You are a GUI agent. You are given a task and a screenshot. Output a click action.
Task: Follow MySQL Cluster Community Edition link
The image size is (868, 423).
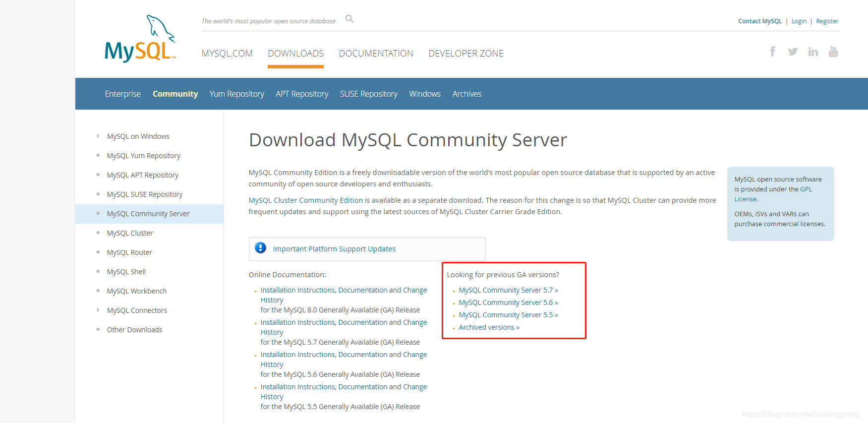(x=306, y=200)
